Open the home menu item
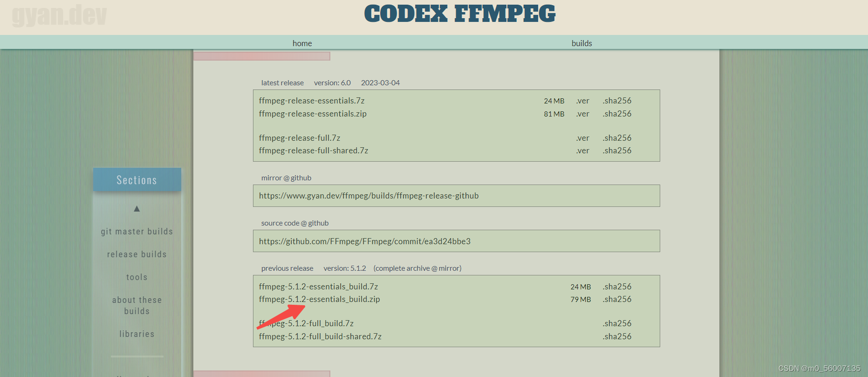 click(x=302, y=43)
